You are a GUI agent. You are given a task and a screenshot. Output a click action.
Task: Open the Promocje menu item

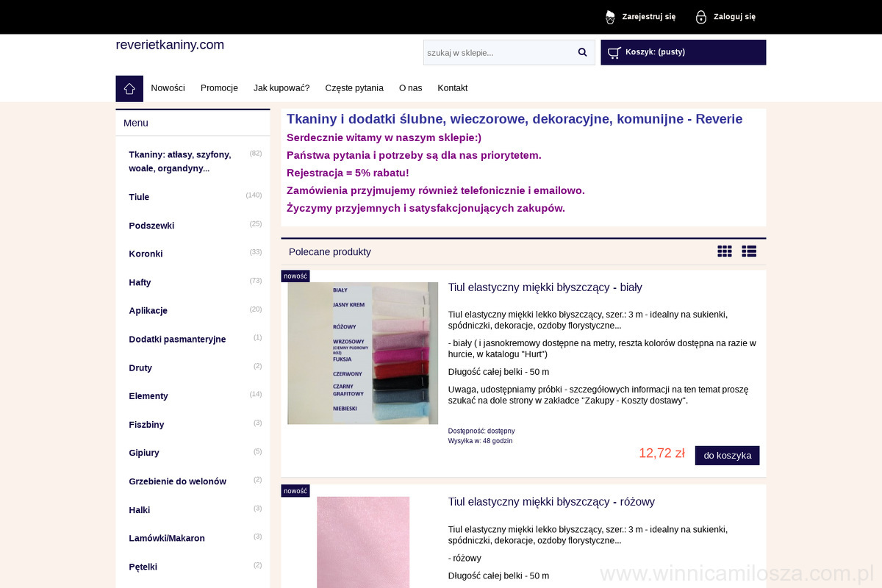tap(219, 88)
